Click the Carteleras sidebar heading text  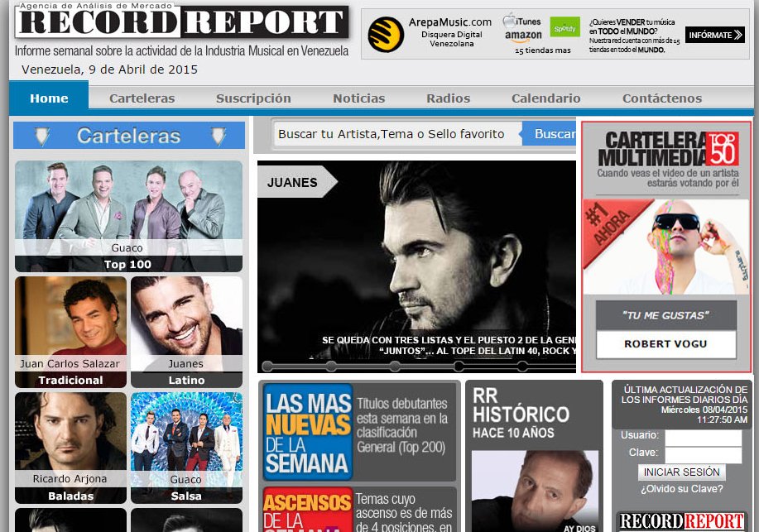pos(129,136)
